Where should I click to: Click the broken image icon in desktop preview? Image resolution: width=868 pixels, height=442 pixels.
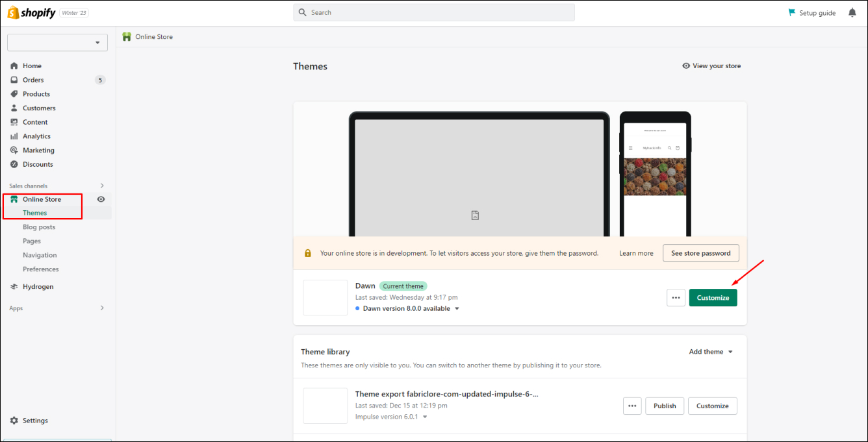475,215
